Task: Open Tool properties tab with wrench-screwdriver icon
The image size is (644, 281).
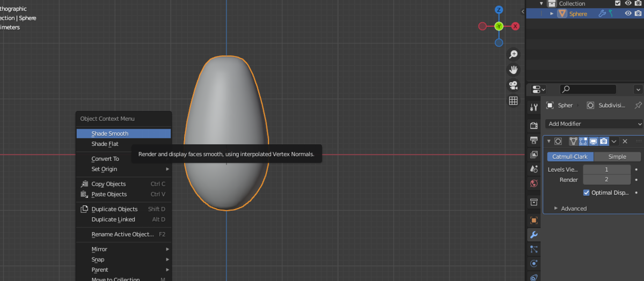Action: pos(533,107)
